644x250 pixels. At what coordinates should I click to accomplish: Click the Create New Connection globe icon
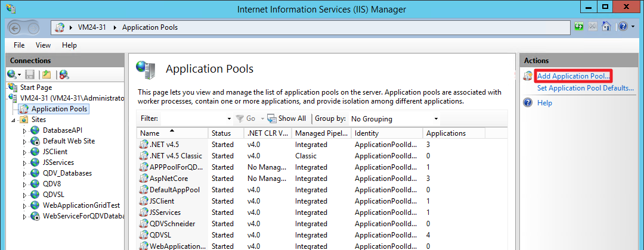tap(12, 74)
